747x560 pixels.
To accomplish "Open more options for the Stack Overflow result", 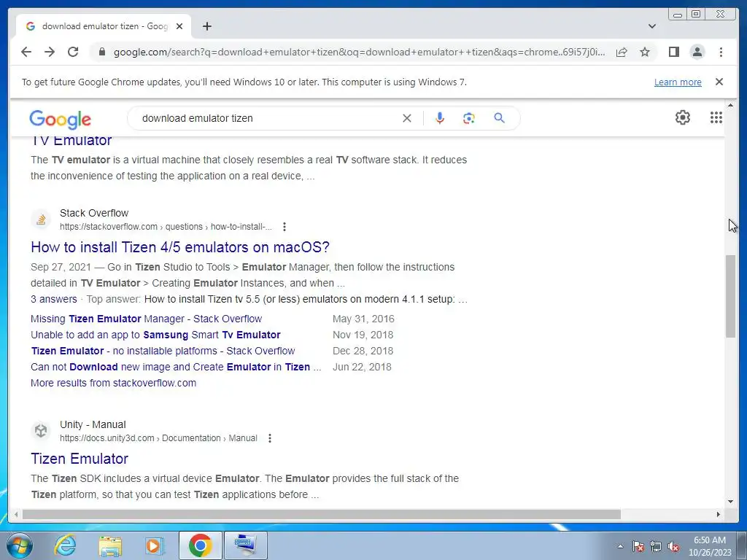I will click(x=285, y=227).
